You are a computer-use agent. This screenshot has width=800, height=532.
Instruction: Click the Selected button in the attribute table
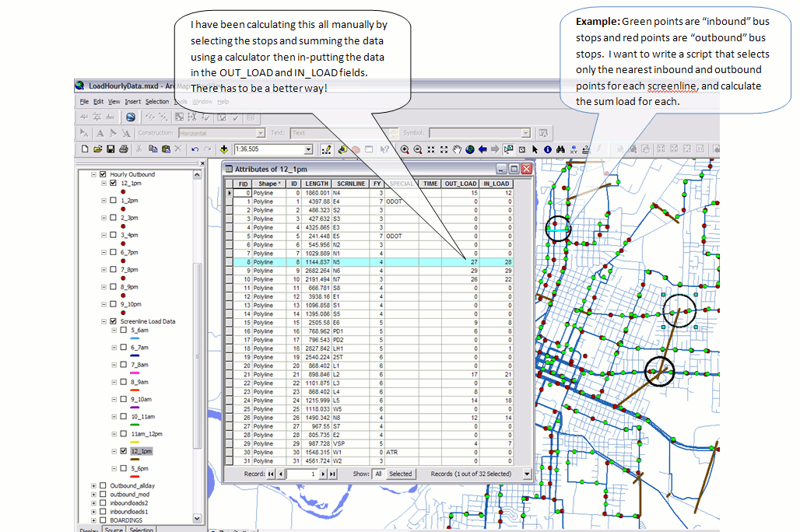pos(401,474)
